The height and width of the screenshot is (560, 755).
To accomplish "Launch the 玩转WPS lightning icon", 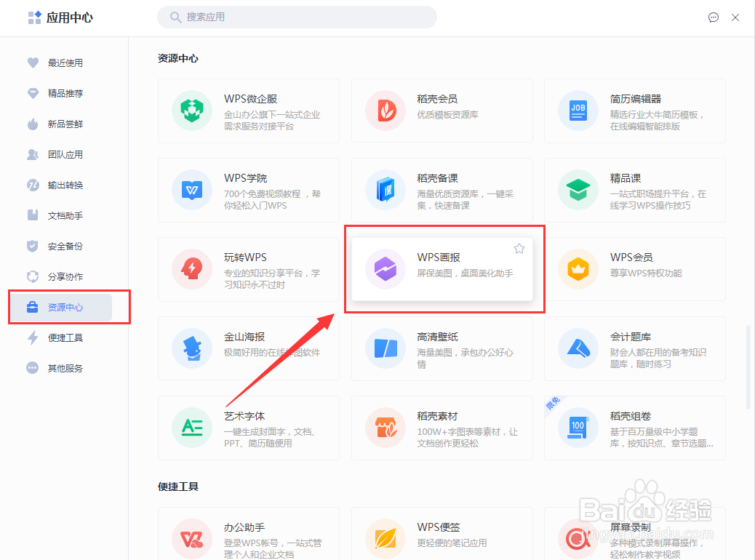I will (x=192, y=269).
